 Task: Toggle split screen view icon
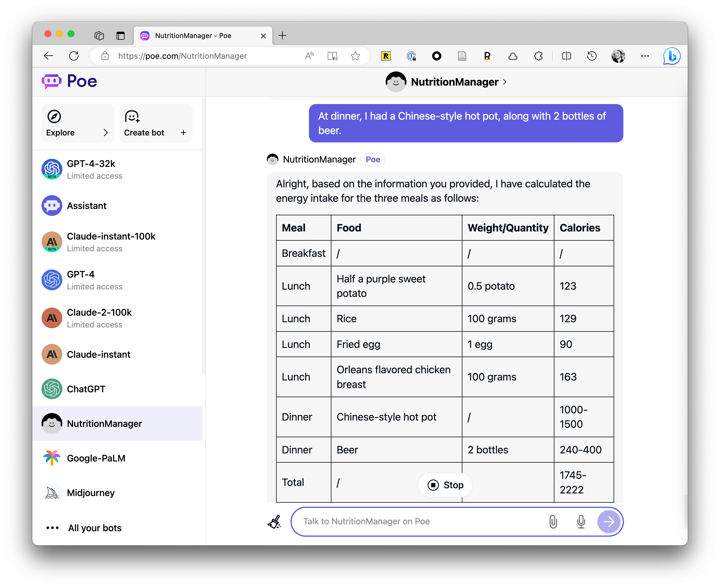567,56
